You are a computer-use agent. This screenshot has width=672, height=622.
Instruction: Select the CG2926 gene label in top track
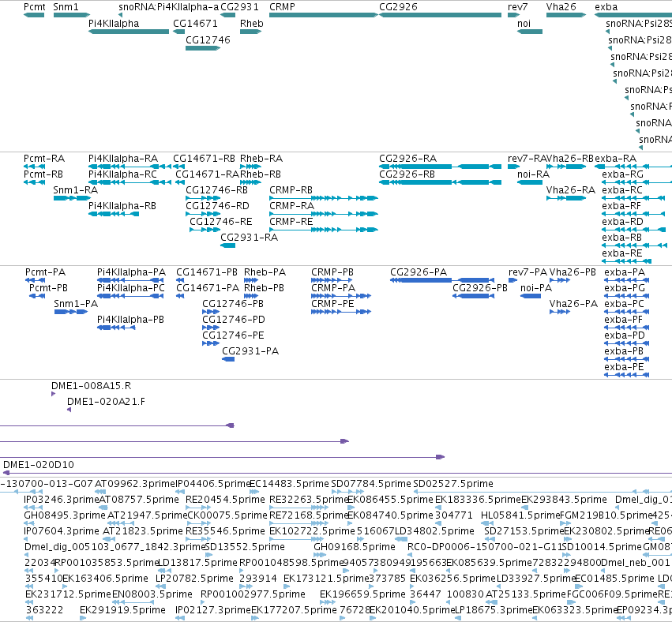click(x=398, y=7)
